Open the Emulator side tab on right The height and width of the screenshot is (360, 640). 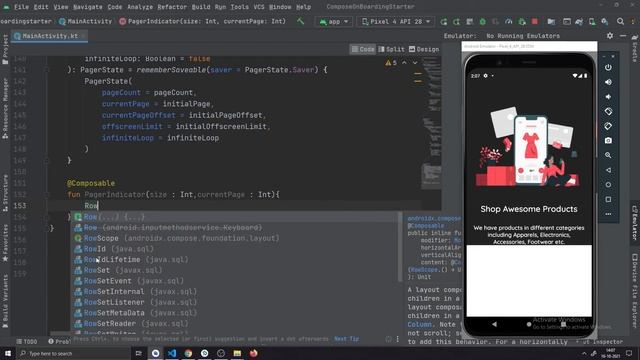pos(635,223)
